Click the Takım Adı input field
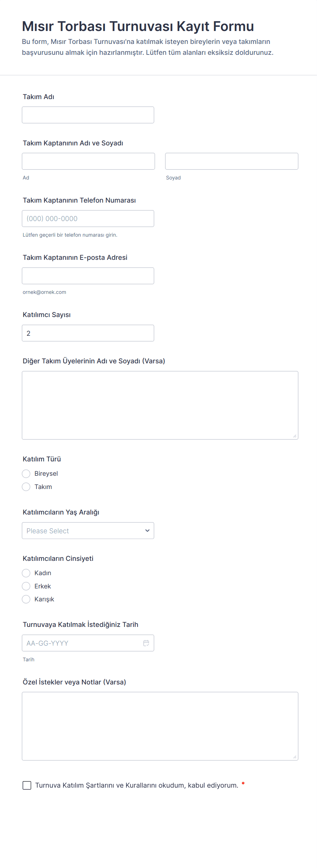 (x=88, y=115)
